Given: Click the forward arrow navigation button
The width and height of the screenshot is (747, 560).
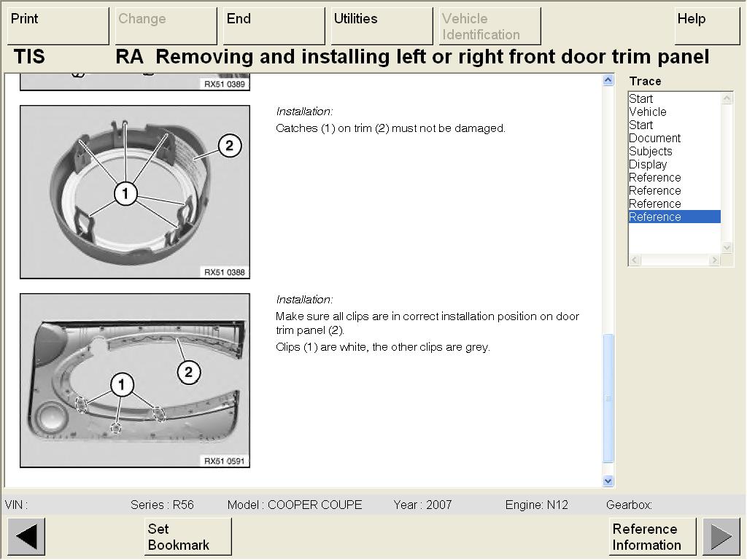Looking at the screenshot, I should [721, 537].
